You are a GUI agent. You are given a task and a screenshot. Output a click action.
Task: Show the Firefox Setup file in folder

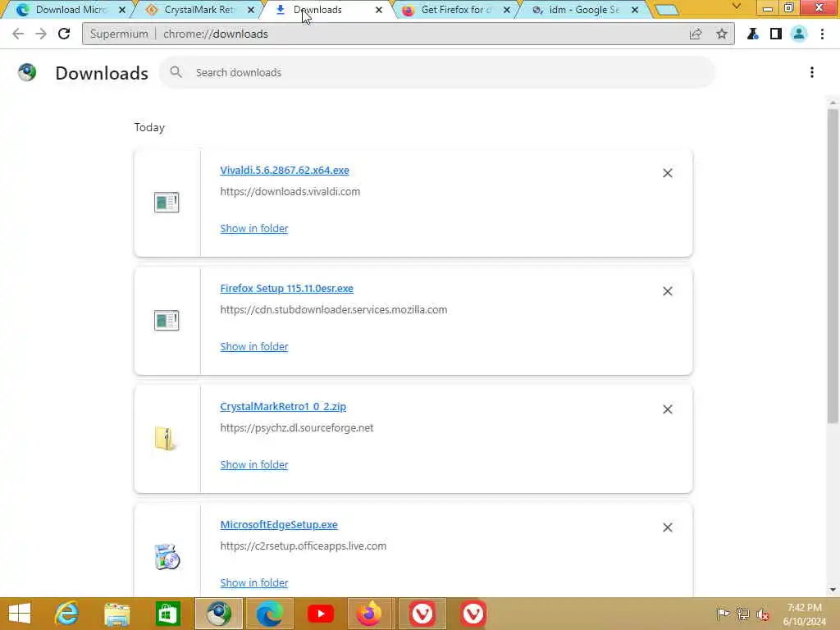pyautogui.click(x=254, y=347)
